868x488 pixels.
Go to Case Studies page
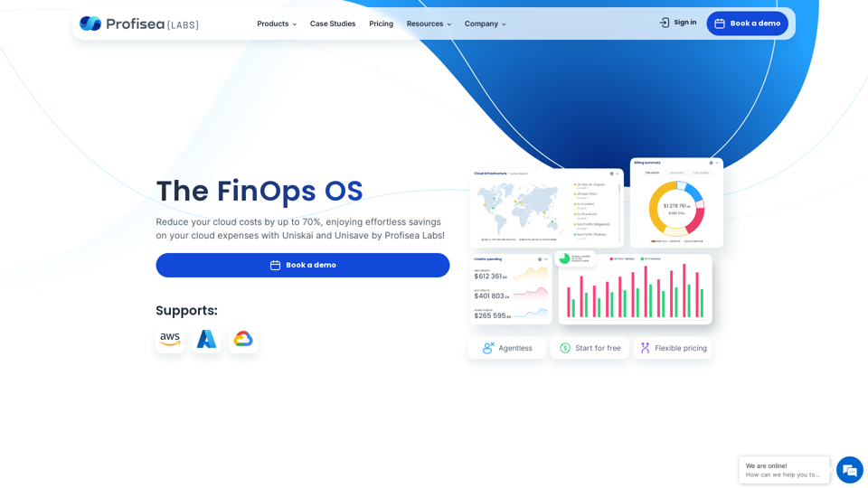click(x=333, y=23)
